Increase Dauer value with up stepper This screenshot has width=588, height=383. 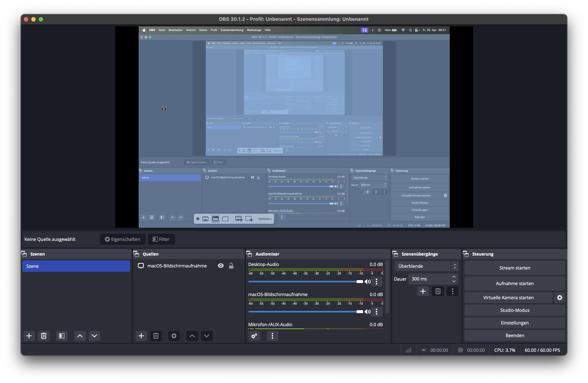pos(454,277)
